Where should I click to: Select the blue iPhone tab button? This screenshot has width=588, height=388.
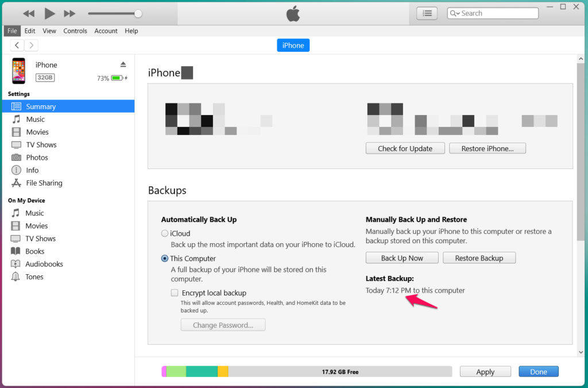point(293,45)
